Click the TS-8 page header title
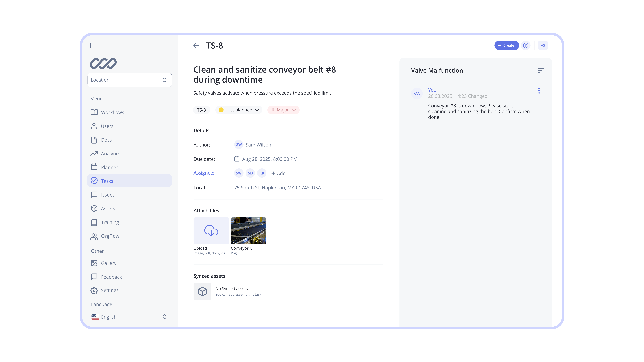The width and height of the screenshot is (644, 362). (x=215, y=45)
